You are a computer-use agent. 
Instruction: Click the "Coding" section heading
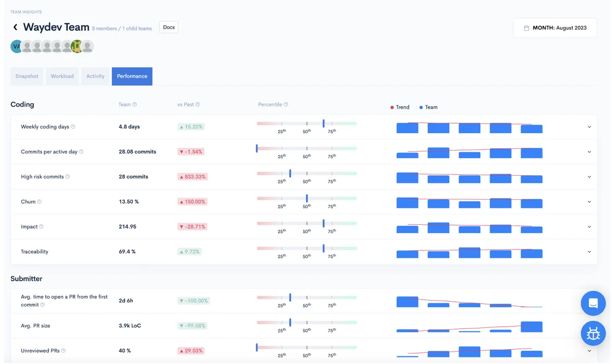(22, 104)
